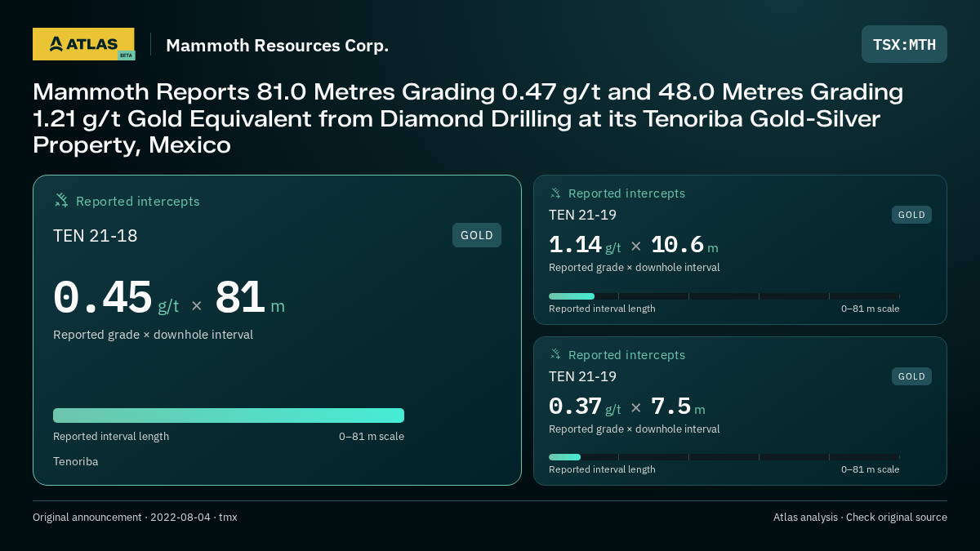Screen dimensions: 980x551
Task: Click the Mammoth Resources Corp. company name
Action: click(x=277, y=46)
